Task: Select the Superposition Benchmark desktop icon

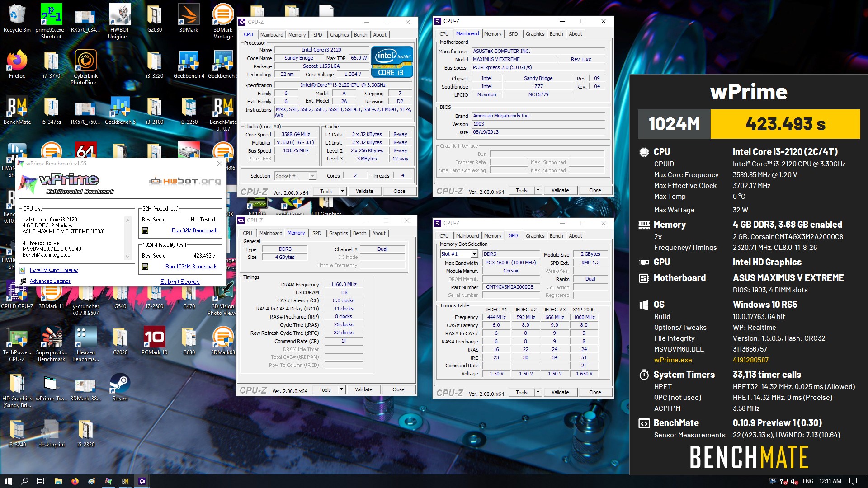Action: click(51, 344)
